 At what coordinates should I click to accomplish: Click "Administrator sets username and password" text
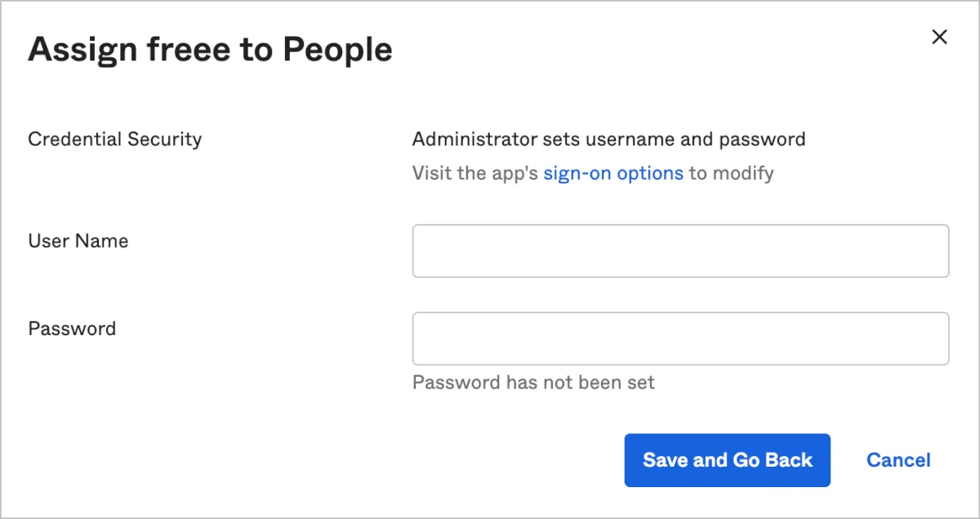click(608, 139)
